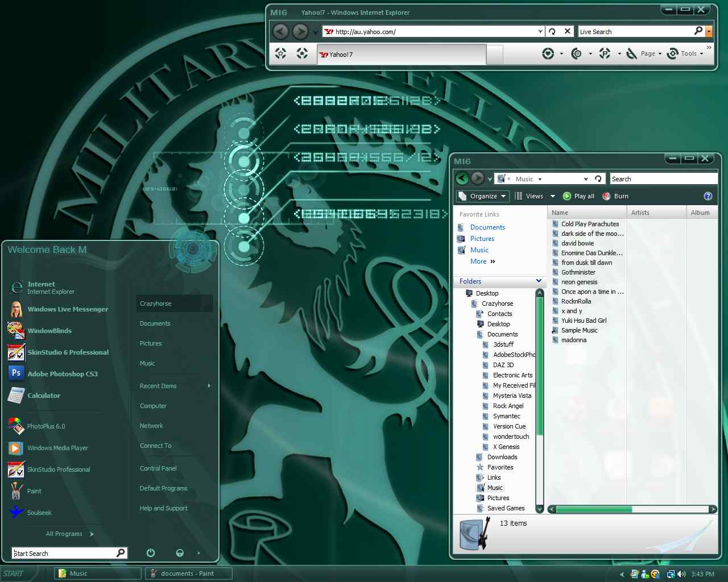Viewport: 728px width, 582px height.
Task: Click the explorer Search box
Action: point(663,178)
